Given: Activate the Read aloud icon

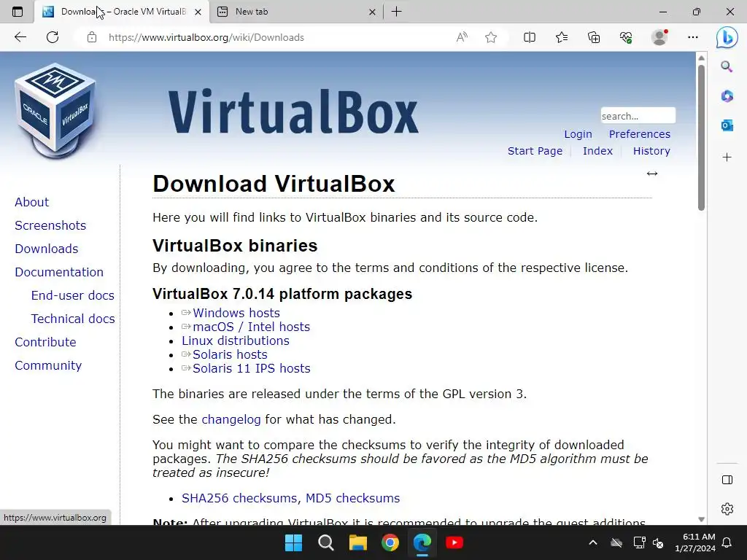Looking at the screenshot, I should (x=462, y=37).
